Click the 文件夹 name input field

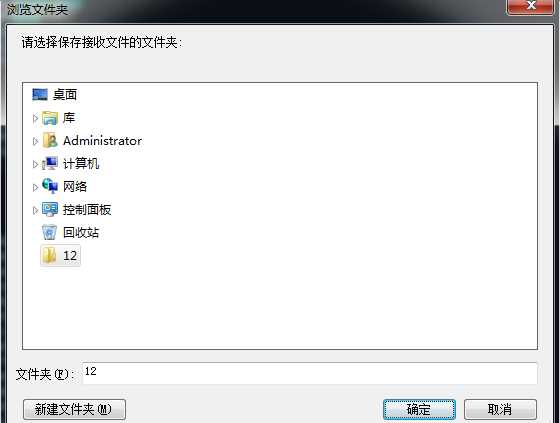pos(310,373)
